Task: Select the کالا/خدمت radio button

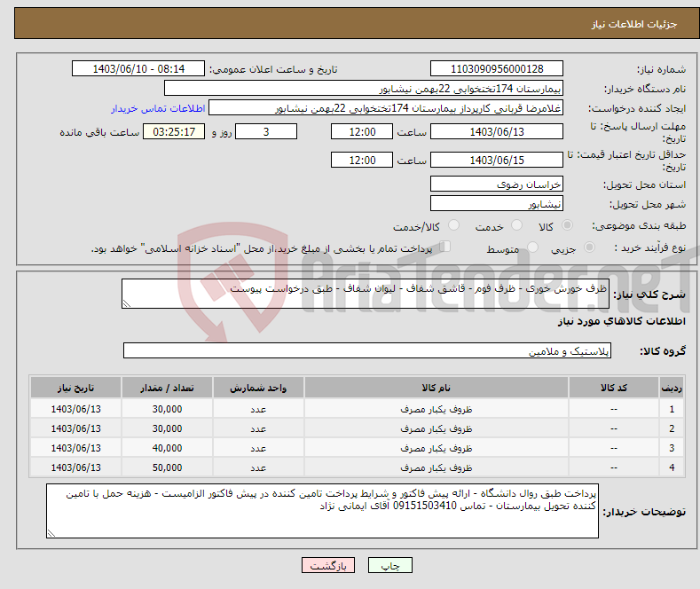Action: [453, 225]
